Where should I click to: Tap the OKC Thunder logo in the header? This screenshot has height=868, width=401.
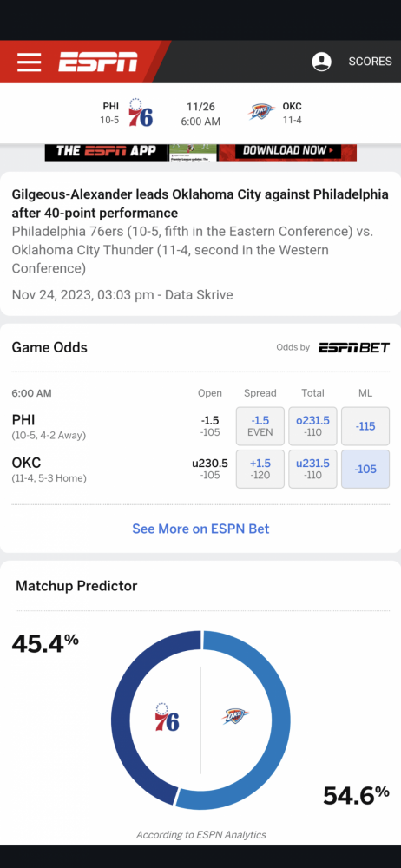[261, 112]
